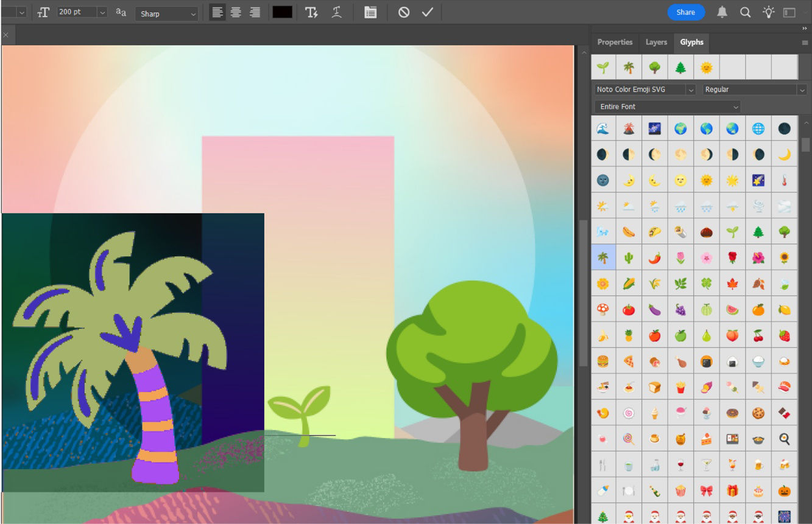Switch to the Properties tab
812x524 pixels.
pos(615,42)
